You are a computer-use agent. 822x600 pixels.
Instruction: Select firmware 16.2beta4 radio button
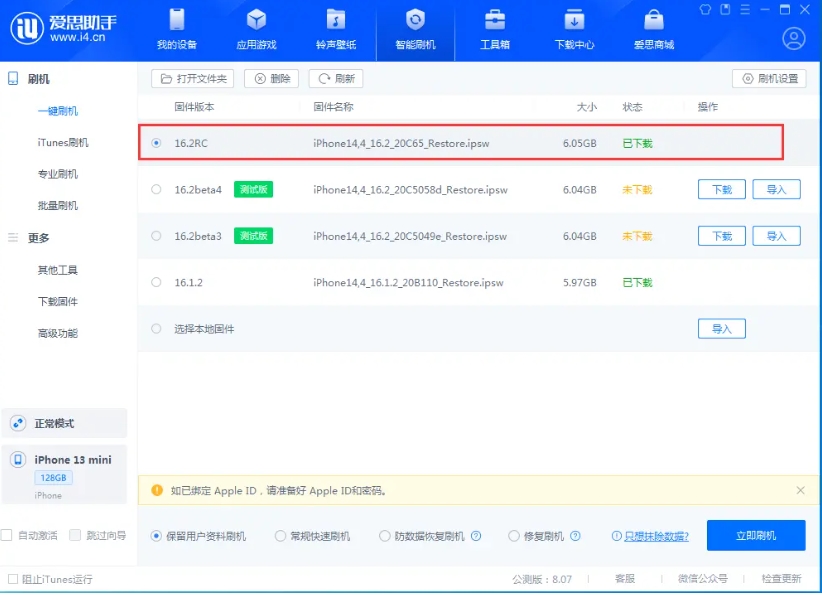156,189
